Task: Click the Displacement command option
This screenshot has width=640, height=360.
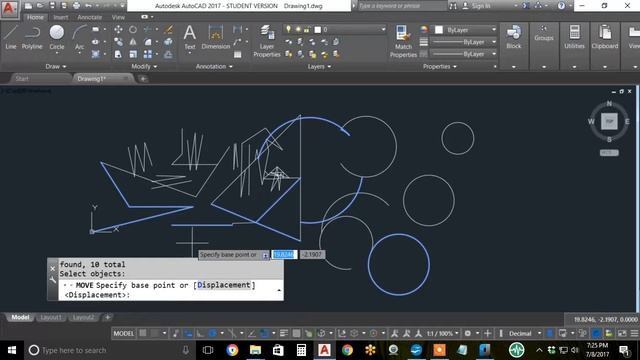Action: click(x=224, y=285)
